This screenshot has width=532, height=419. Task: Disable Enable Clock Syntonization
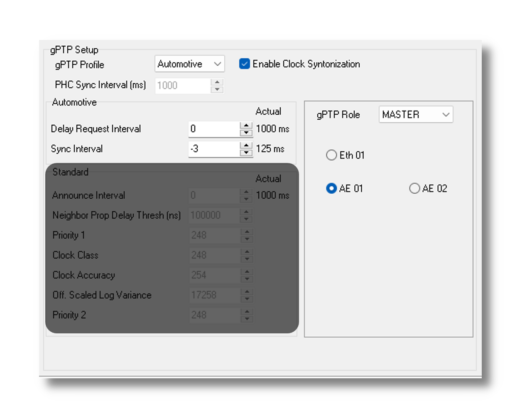[x=244, y=64]
